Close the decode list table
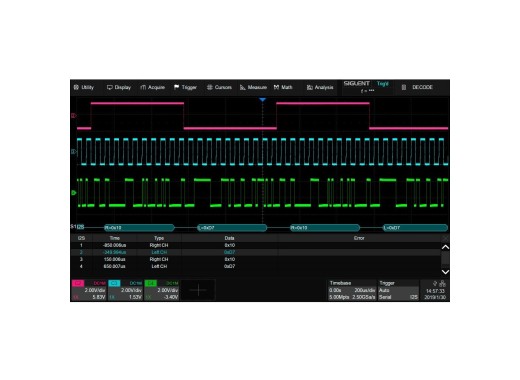The width and height of the screenshot is (520, 380). (x=445, y=238)
